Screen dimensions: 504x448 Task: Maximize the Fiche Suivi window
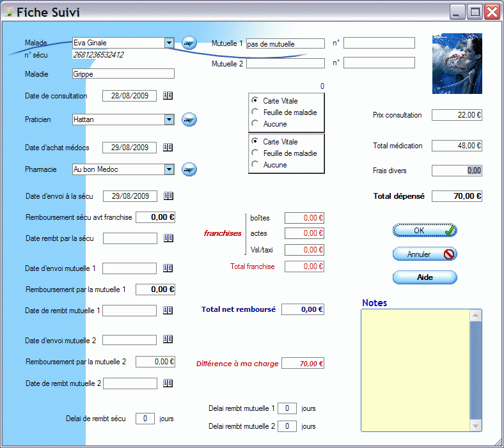pyautogui.click(x=475, y=12)
